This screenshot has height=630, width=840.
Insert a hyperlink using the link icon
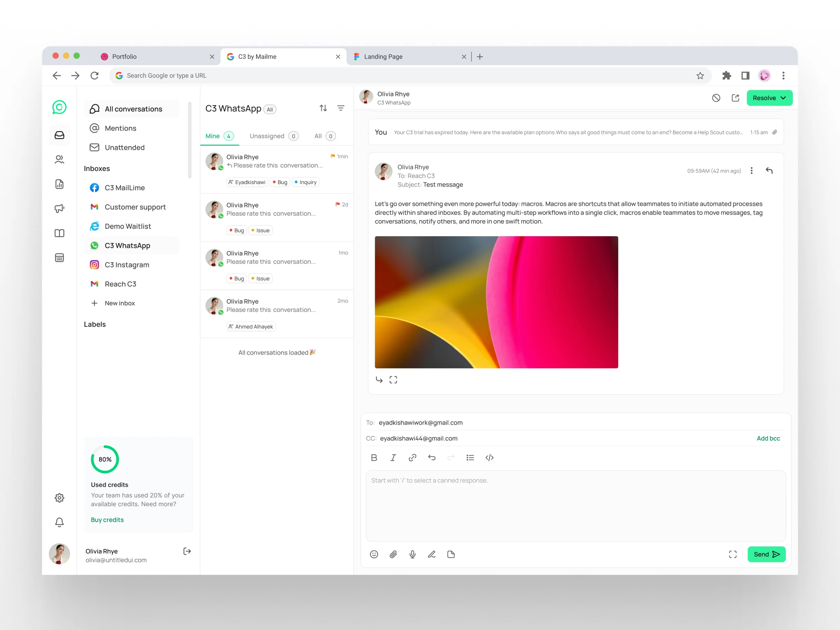(x=412, y=457)
